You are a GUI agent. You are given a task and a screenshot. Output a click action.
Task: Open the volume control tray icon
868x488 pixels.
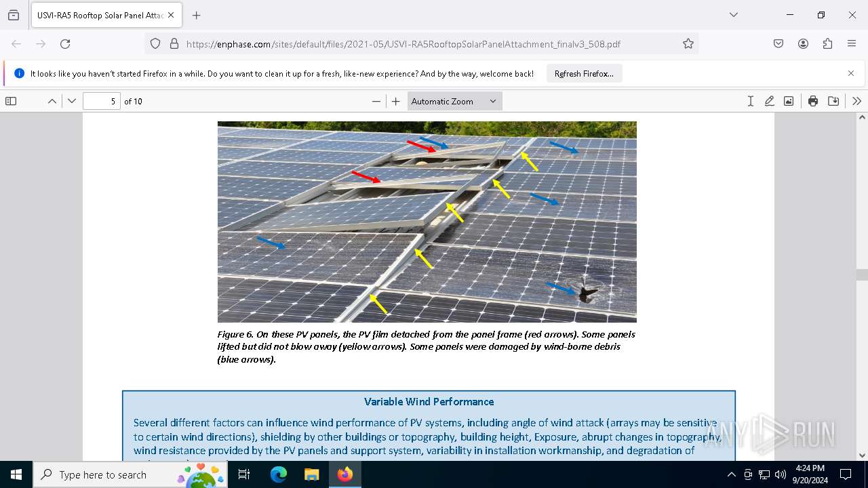(x=781, y=474)
